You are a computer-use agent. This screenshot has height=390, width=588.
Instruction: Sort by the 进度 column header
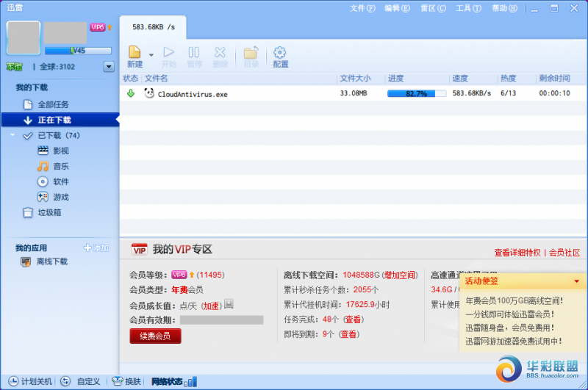click(395, 79)
